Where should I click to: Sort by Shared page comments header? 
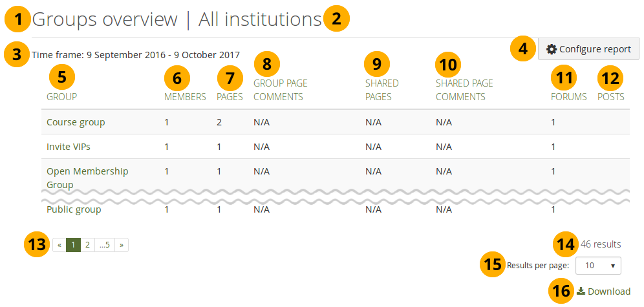[x=464, y=90]
